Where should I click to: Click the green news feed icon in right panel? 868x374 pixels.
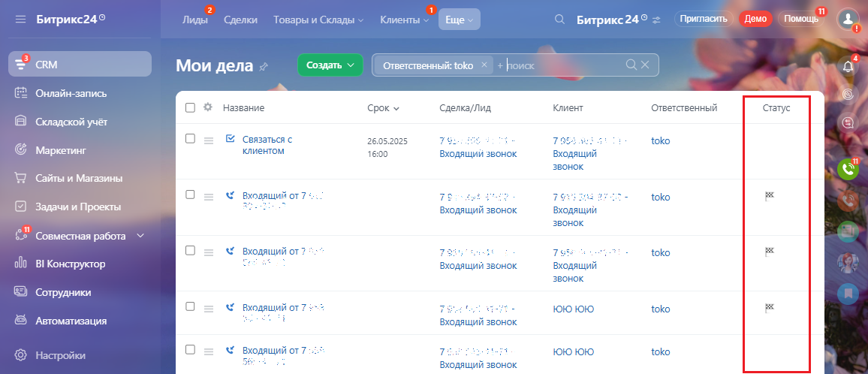pyautogui.click(x=848, y=231)
